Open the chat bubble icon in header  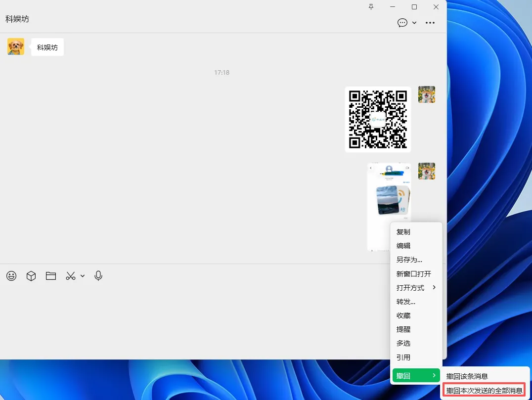pos(402,23)
